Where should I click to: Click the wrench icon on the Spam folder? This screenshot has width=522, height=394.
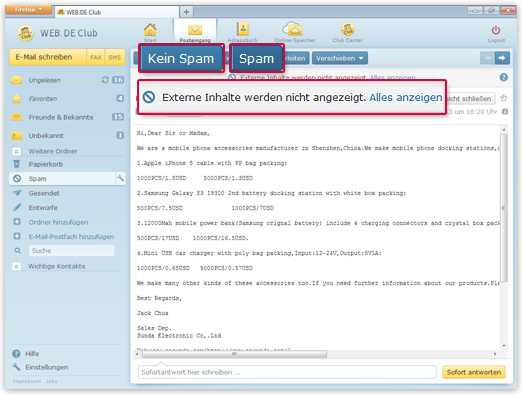tap(120, 178)
